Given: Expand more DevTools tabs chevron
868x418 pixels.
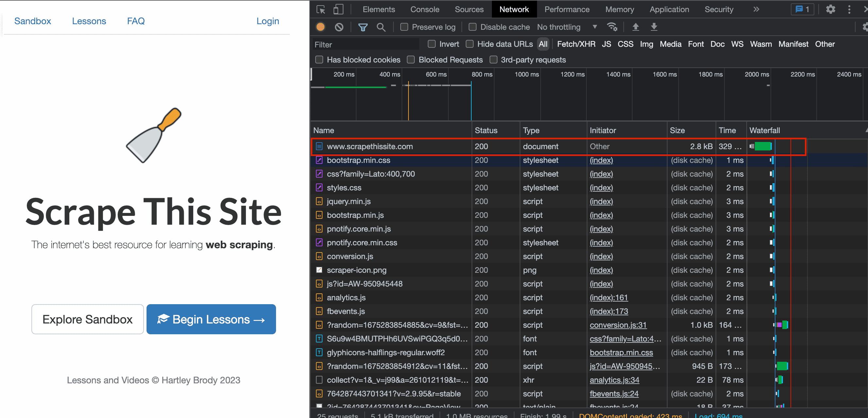Looking at the screenshot, I should click(756, 9).
